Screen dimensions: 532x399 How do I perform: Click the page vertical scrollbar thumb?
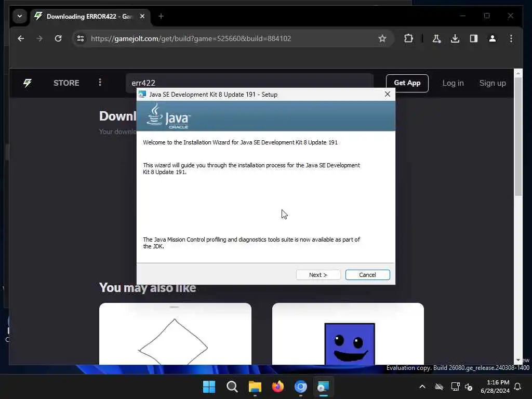[518, 137]
